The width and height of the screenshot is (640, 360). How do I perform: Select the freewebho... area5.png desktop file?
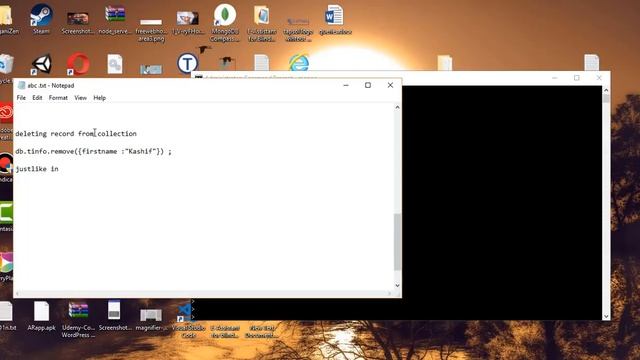(151, 29)
